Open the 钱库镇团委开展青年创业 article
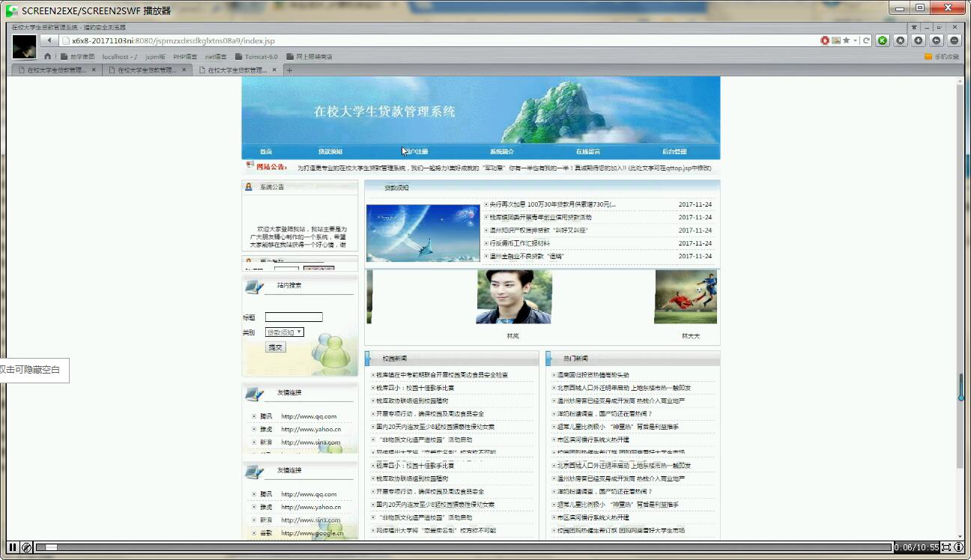Screen dimensions: 971x560 click(x=540, y=217)
